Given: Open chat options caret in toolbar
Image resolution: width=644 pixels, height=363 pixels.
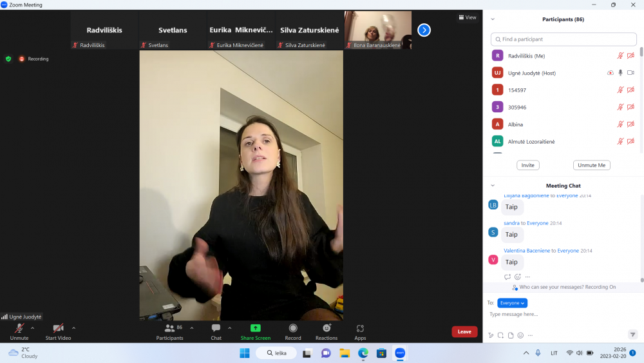Looking at the screenshot, I should (x=230, y=328).
